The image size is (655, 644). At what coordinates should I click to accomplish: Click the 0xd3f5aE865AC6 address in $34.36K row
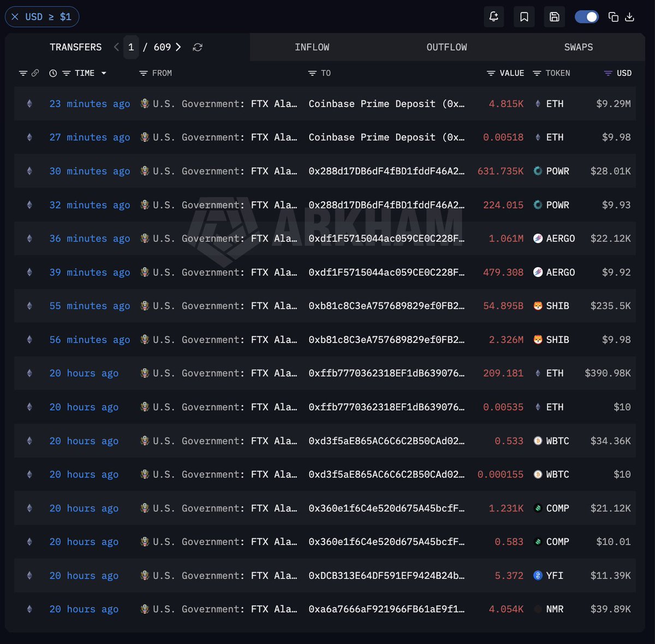tap(386, 441)
